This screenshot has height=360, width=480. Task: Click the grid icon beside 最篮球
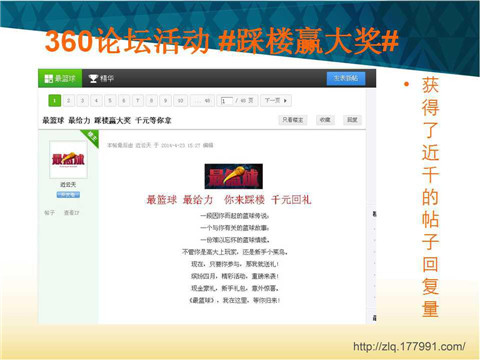tap(49, 79)
